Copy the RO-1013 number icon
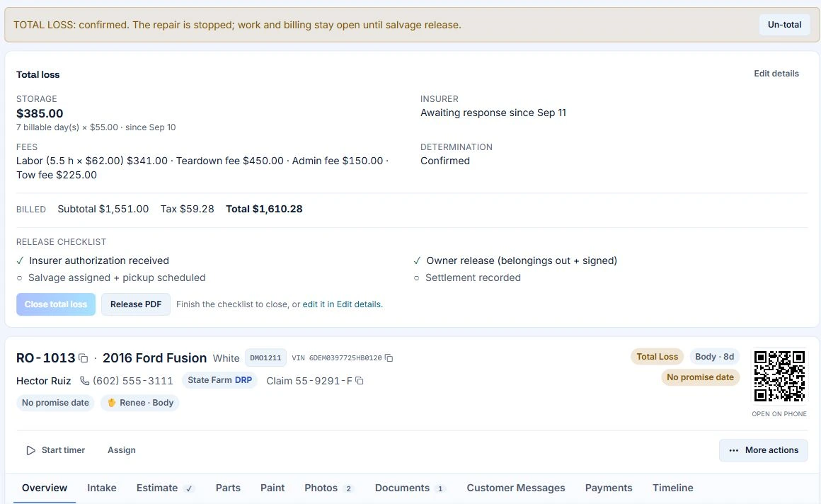 click(x=84, y=358)
